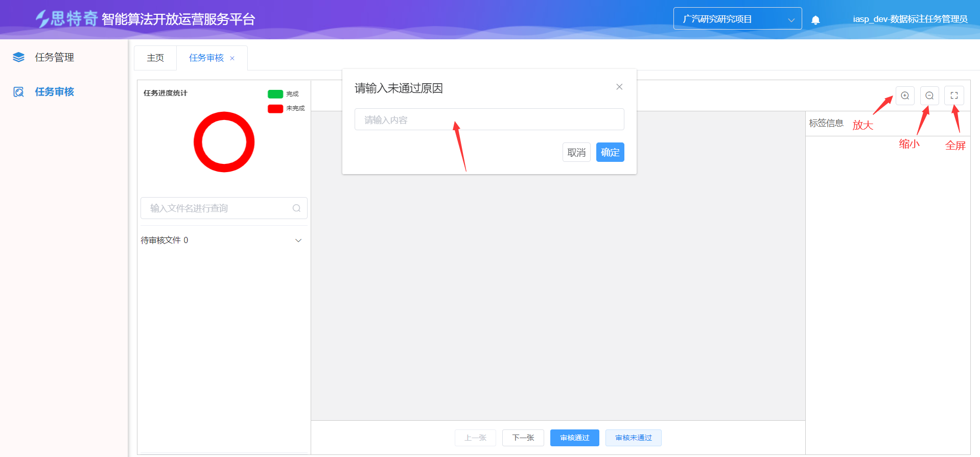Click the zoom out magnifier icon
The width and height of the screenshot is (980, 457).
pos(929,96)
